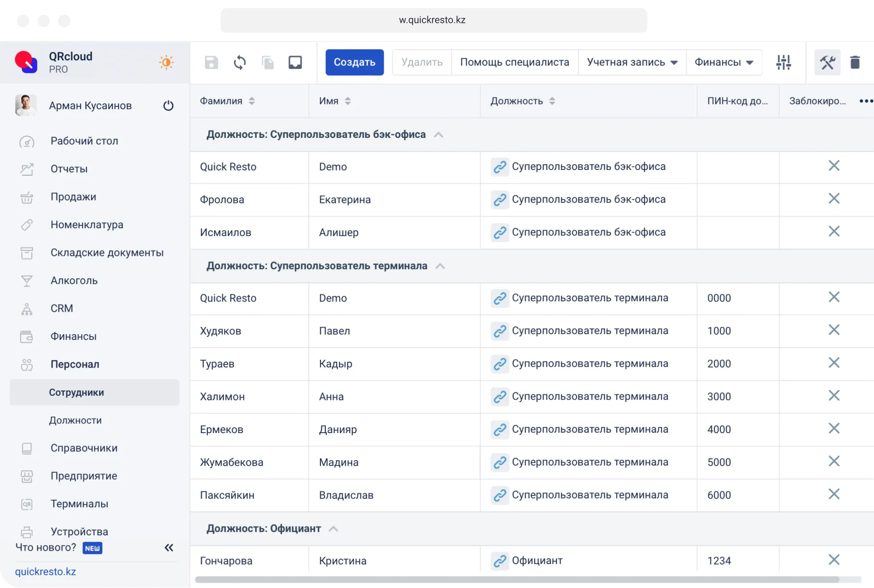The width and height of the screenshot is (874, 588).
Task: Open the Финансы dropdown in toolbar
Action: tap(723, 63)
